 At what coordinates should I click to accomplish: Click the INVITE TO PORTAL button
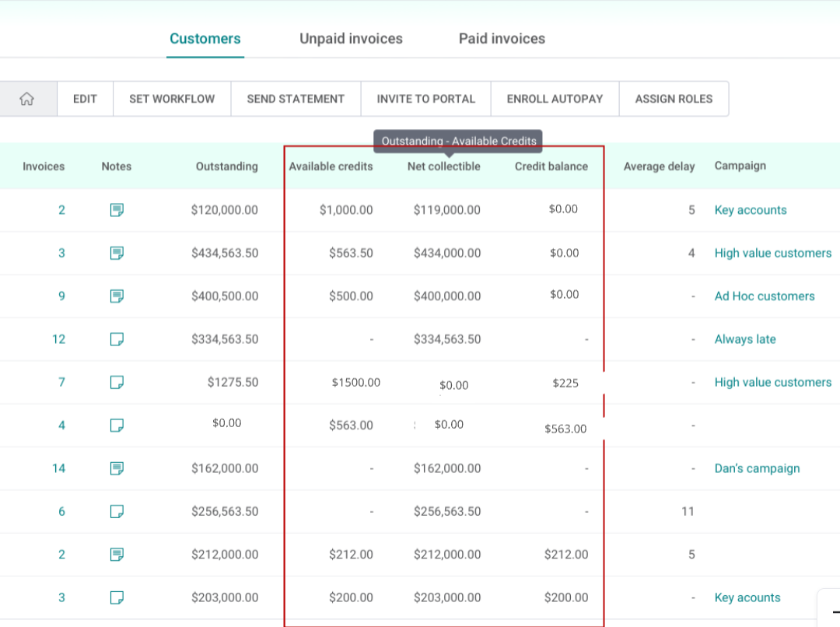coord(426,99)
